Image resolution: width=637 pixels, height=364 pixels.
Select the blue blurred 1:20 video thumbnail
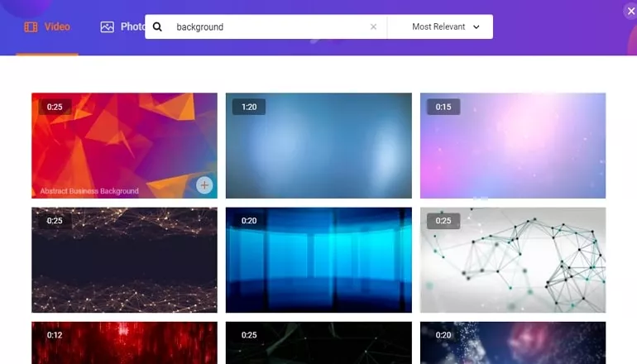318,146
